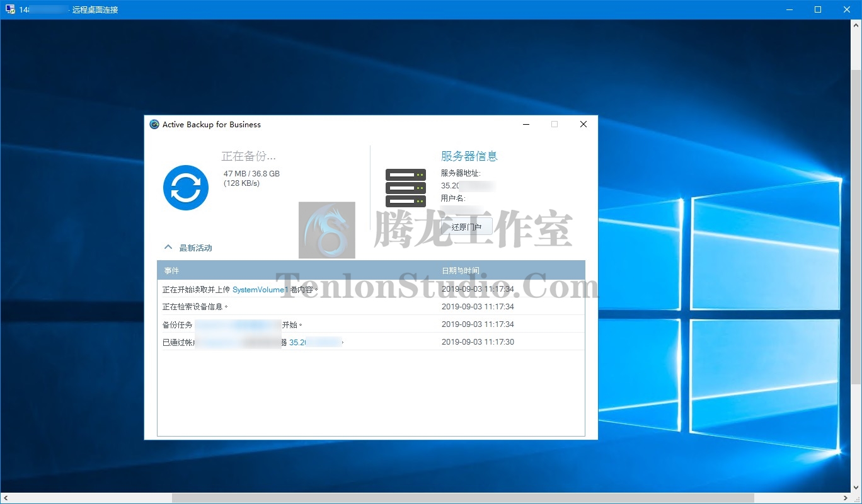Click the blue backup sync status icon
Image resolution: width=862 pixels, height=504 pixels.
[x=186, y=188]
